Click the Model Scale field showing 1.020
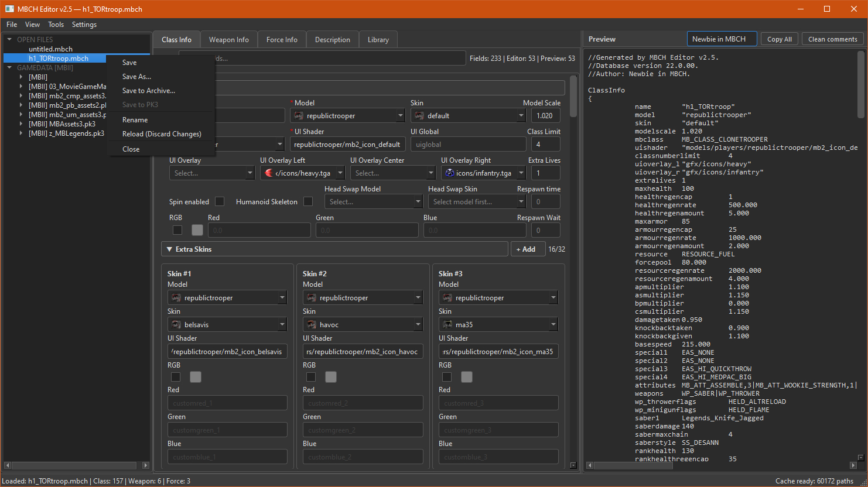This screenshot has height=487, width=868. (545, 116)
